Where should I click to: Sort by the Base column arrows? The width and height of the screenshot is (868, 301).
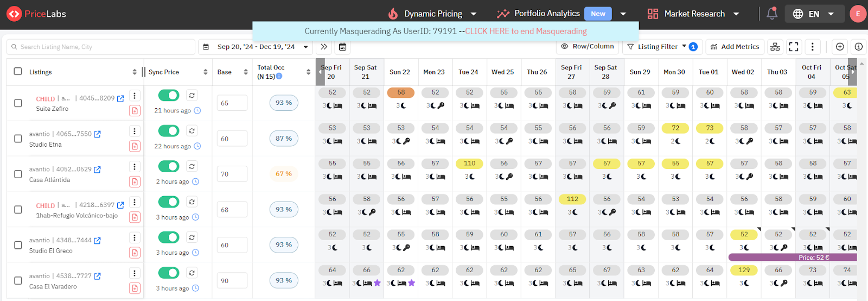coord(246,72)
